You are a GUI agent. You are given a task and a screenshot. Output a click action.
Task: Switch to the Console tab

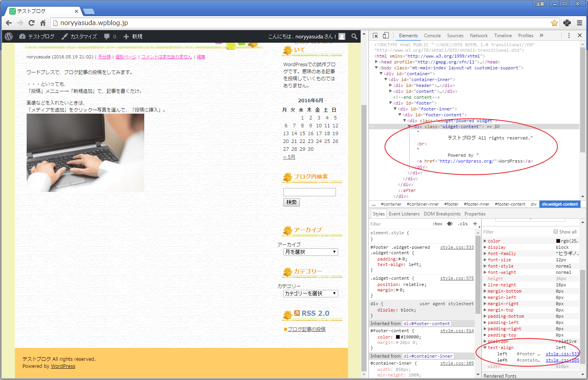point(432,36)
